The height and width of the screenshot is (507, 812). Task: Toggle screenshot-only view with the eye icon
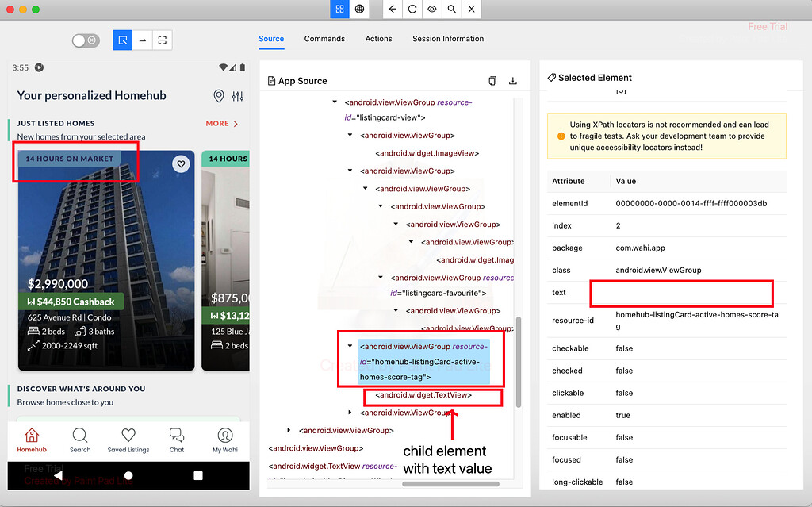pyautogui.click(x=433, y=9)
